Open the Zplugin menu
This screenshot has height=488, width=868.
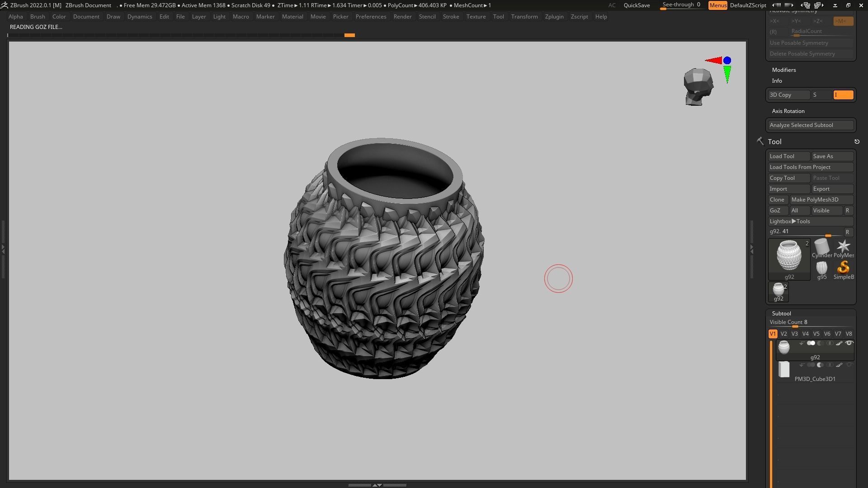tap(554, 17)
